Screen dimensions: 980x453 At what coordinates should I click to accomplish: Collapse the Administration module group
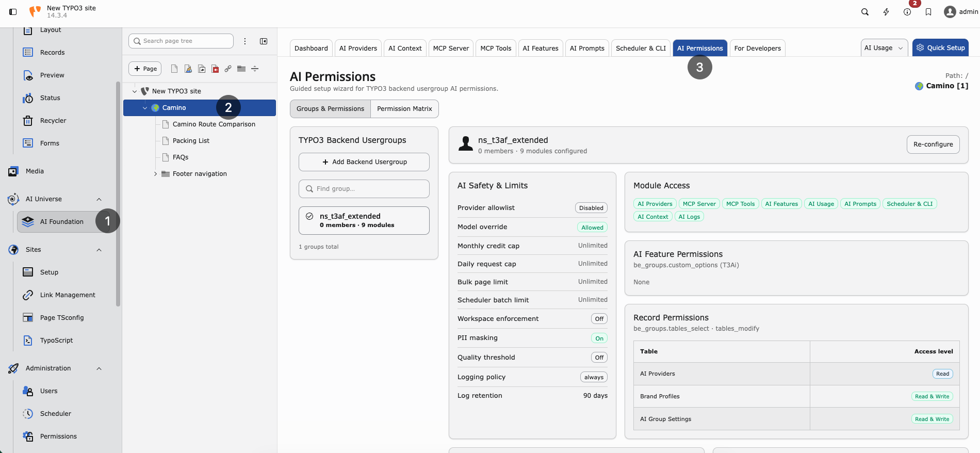pos(99,368)
